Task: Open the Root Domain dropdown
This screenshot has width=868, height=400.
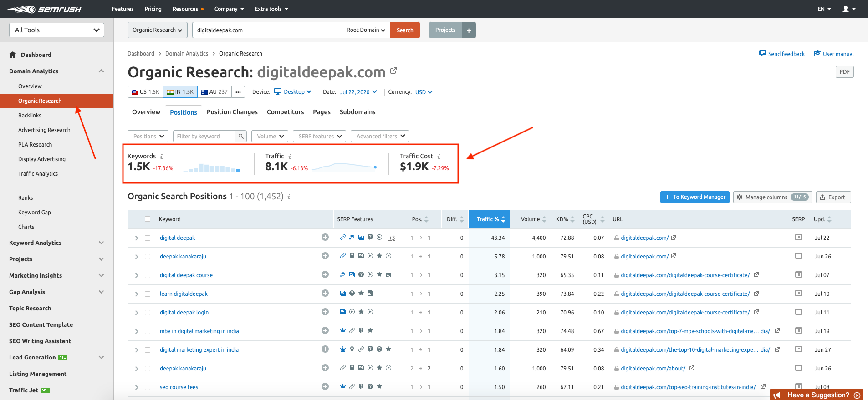Action: click(366, 30)
